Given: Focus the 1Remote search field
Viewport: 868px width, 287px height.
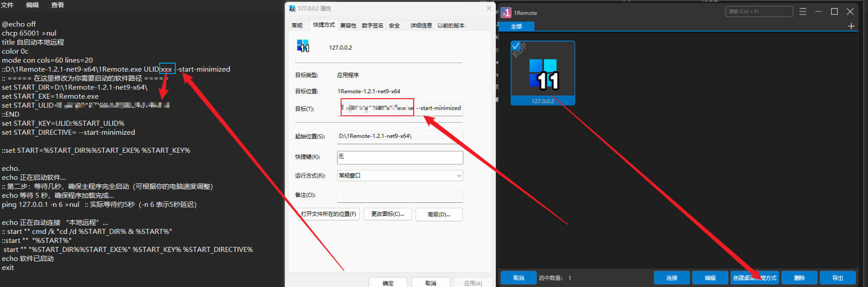Looking at the screenshot, I should (759, 12).
